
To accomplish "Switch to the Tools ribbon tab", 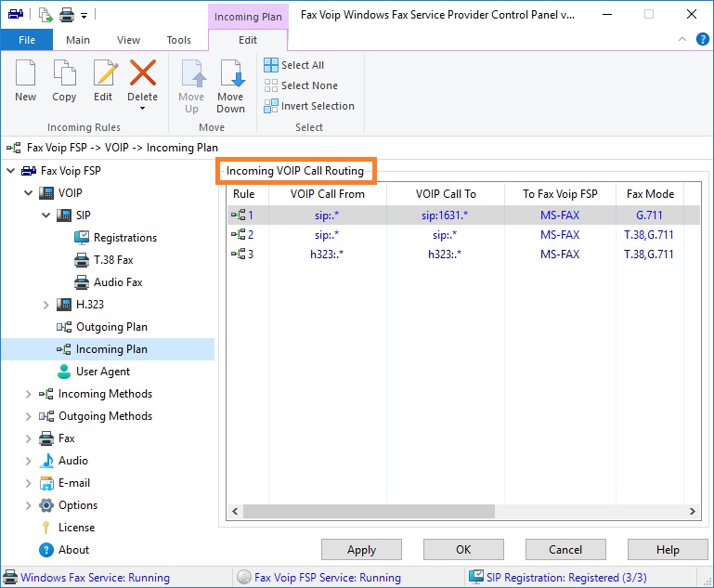I will point(178,40).
